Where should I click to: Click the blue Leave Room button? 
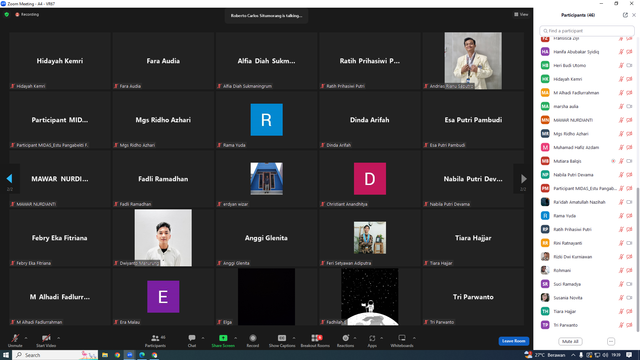[x=513, y=341]
